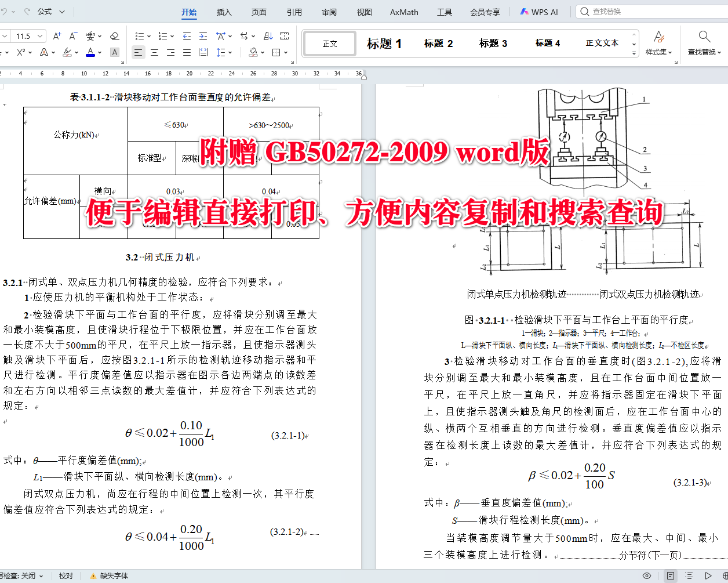Open font size 11.5 dropdown
Screen dimensions: 728x583
[x=40, y=36]
